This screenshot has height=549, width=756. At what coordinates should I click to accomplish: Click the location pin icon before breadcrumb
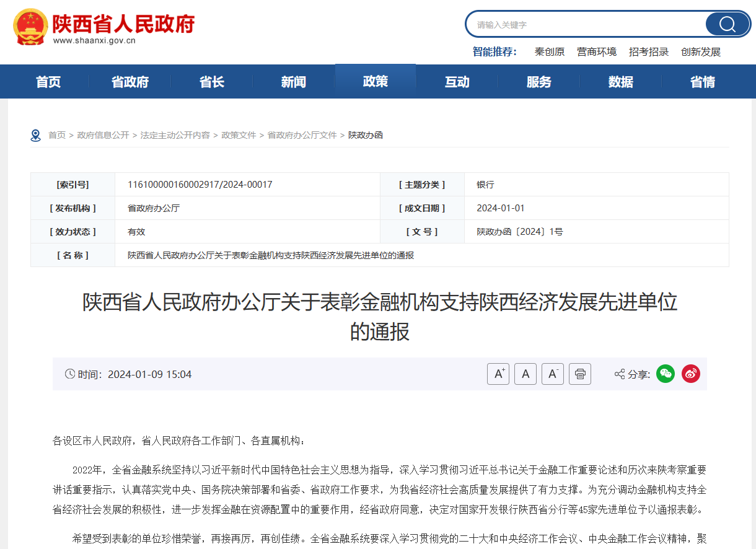(x=35, y=134)
